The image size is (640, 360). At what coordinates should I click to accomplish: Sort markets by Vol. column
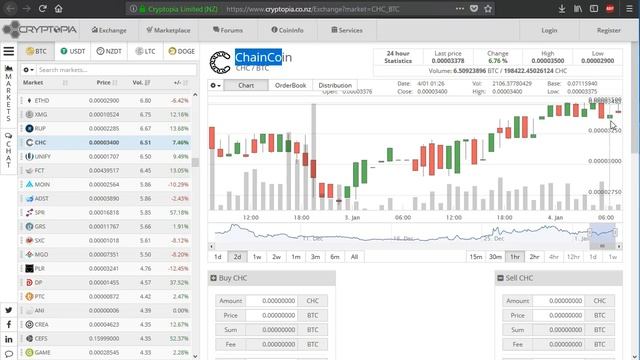[141, 82]
